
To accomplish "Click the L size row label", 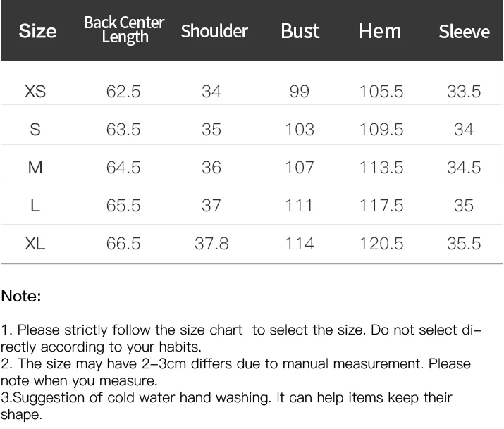I will tap(35, 206).
